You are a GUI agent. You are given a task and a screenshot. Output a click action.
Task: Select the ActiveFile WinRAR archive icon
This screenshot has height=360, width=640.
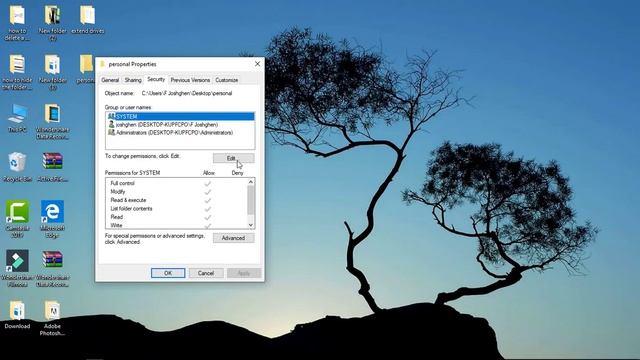click(x=53, y=167)
